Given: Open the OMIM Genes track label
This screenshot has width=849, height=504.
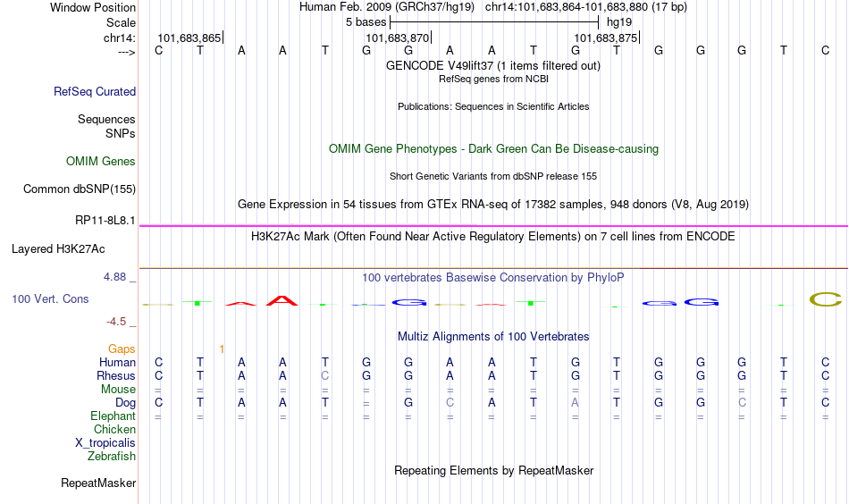Looking at the screenshot, I should [x=101, y=162].
